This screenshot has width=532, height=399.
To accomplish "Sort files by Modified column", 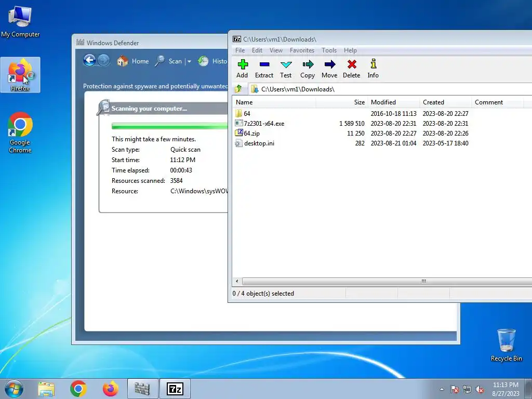I will pyautogui.click(x=394, y=102).
